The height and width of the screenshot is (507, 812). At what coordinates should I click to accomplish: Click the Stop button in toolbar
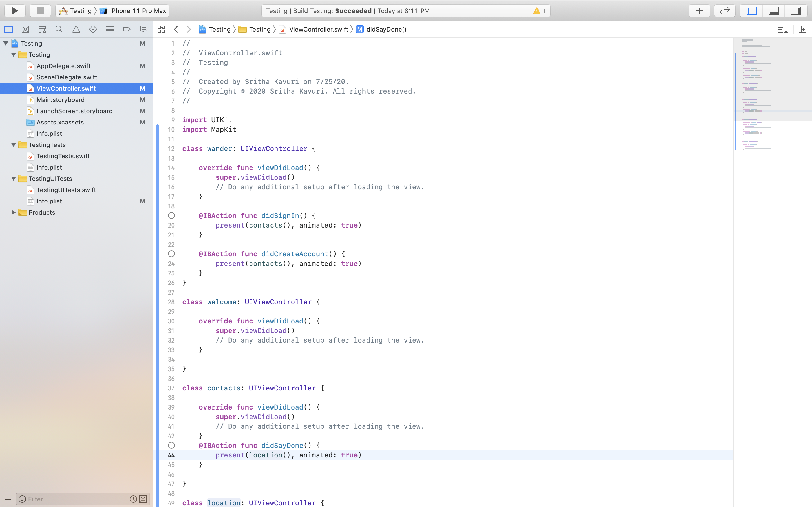40,11
